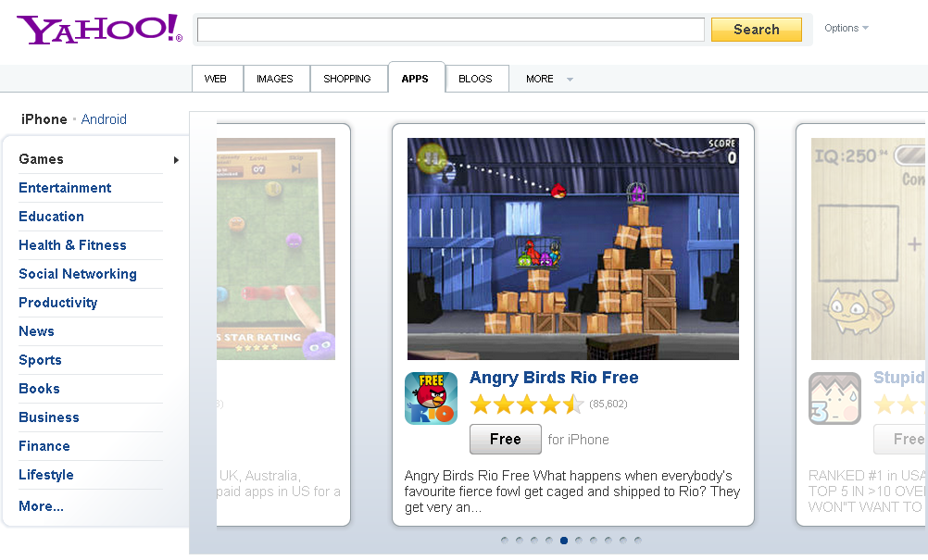Expand the Games category arrow
The height and width of the screenshot is (560, 928).
176,159
